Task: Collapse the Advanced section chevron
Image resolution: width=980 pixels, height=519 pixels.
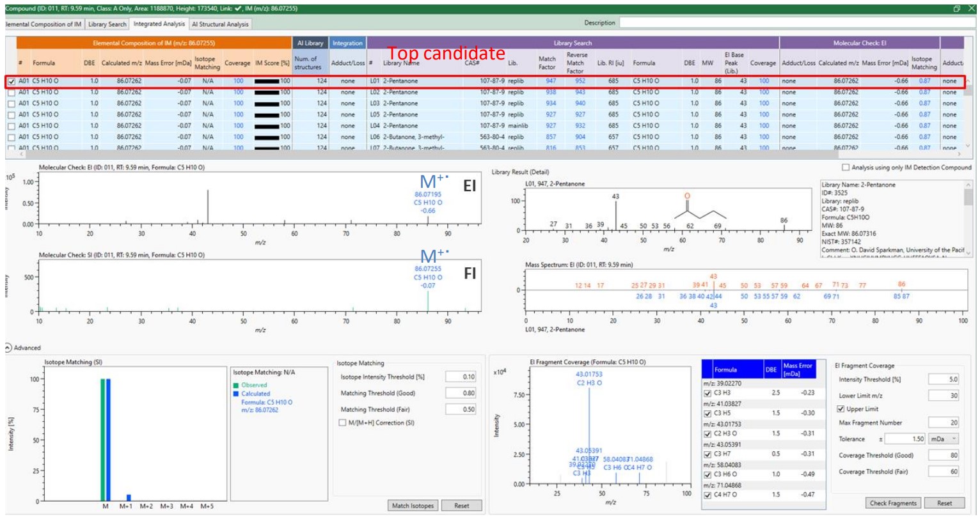Action: pos(8,348)
